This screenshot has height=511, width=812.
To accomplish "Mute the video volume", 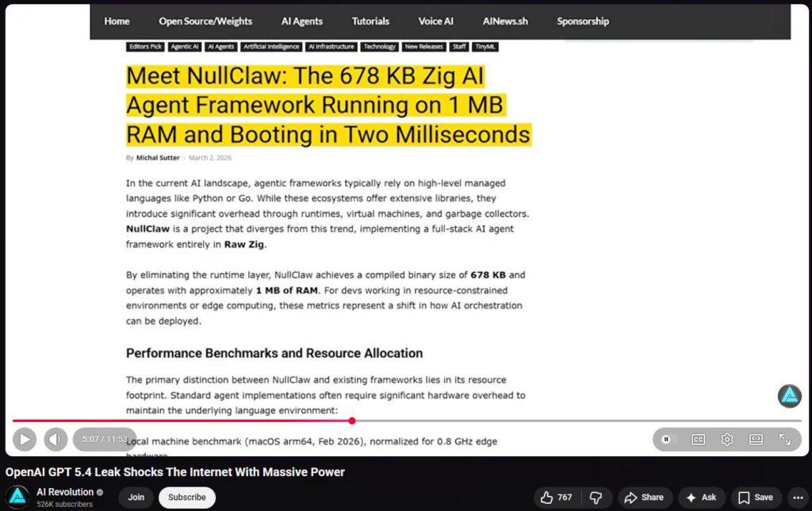I will (55, 439).
